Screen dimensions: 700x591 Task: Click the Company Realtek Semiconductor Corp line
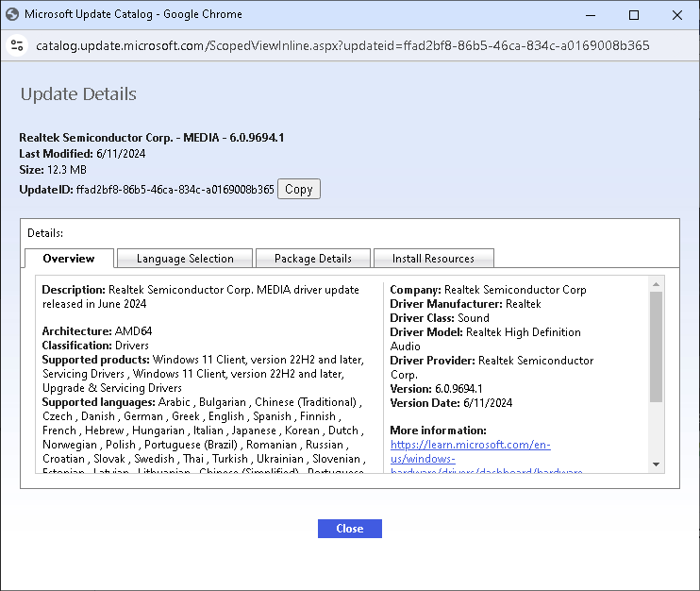point(488,290)
